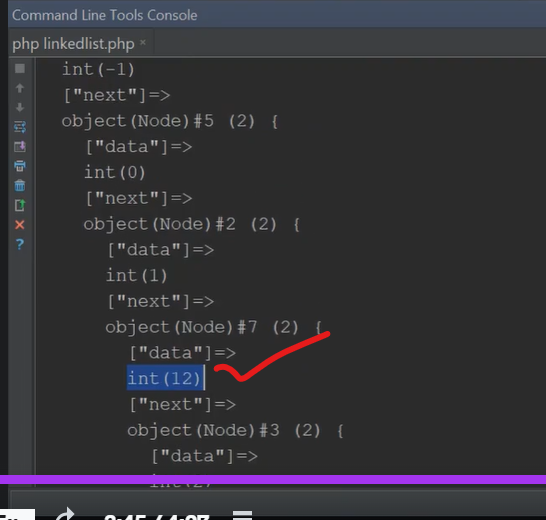546x520 pixels.
Task: Click the object(Node)#7 (2) { line
Action: [213, 327]
